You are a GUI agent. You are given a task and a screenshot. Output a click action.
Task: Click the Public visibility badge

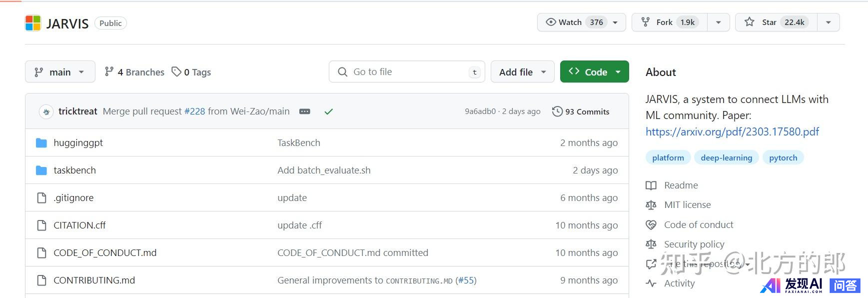110,23
